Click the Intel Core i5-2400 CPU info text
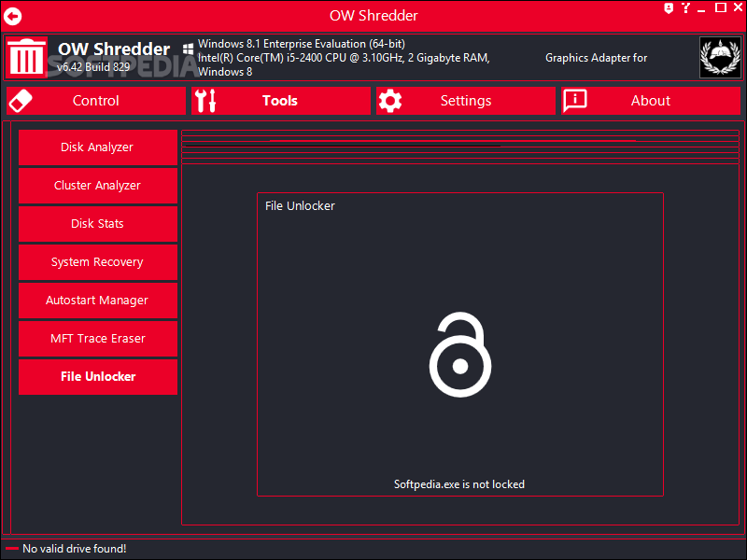Image resolution: width=747 pixels, height=560 pixels. tap(344, 58)
